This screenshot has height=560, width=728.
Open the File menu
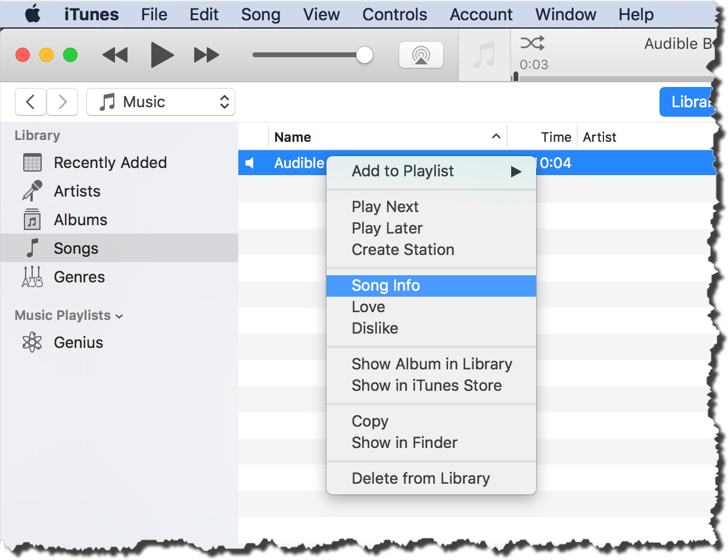(154, 14)
